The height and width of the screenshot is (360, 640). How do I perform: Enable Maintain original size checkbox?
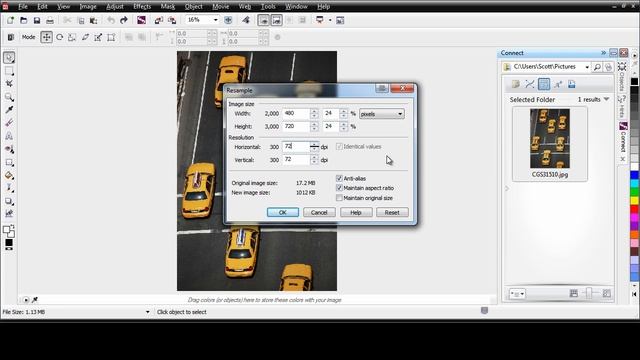339,198
